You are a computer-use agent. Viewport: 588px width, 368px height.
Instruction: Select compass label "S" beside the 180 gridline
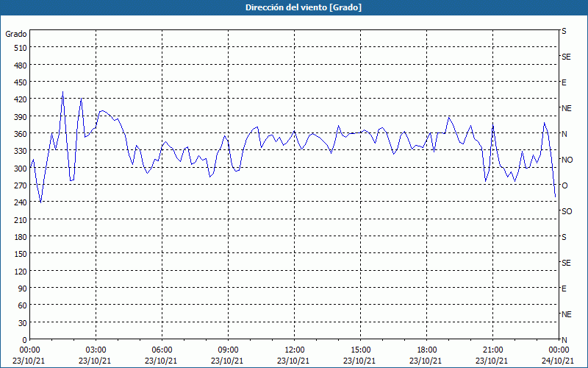564,237
